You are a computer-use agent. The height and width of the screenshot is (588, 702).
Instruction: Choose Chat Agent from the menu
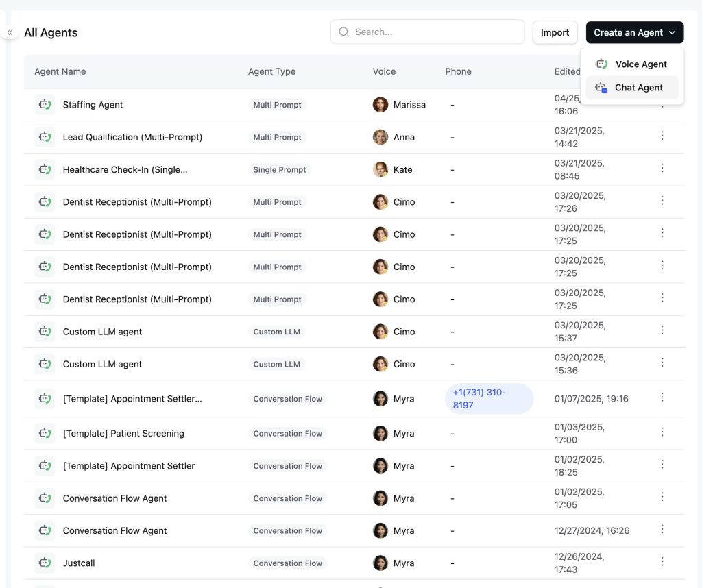click(x=638, y=88)
